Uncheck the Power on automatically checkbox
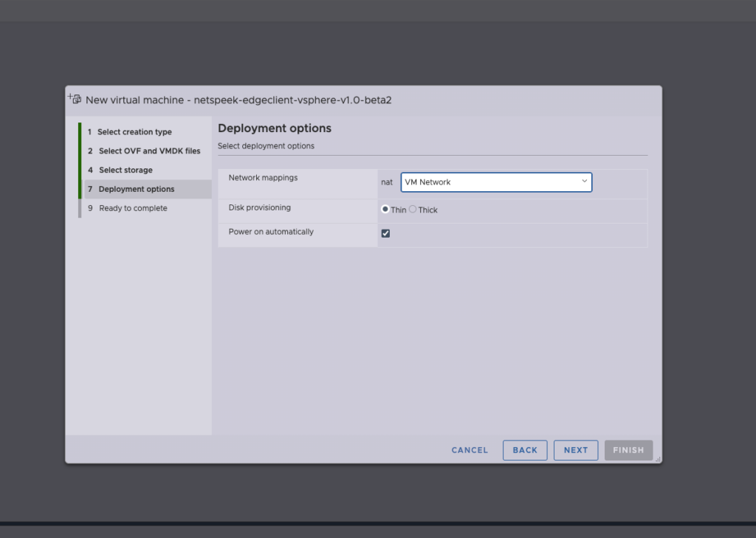The width and height of the screenshot is (756, 538). [385, 233]
